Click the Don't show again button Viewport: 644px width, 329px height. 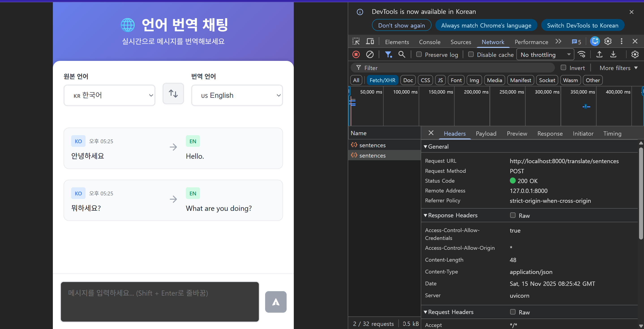[401, 26]
